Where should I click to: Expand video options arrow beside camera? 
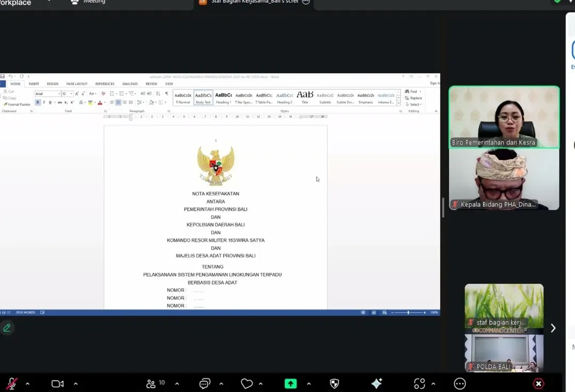76,383
